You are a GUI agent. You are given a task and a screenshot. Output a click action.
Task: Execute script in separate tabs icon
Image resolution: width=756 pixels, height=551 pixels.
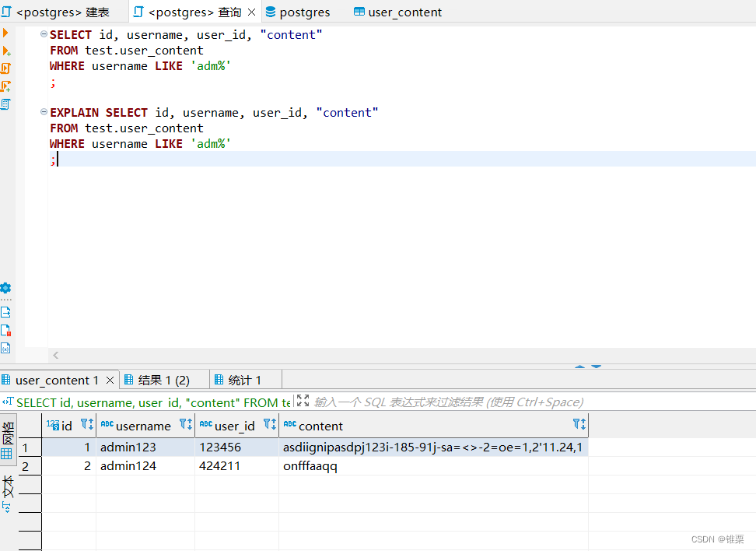point(5,86)
